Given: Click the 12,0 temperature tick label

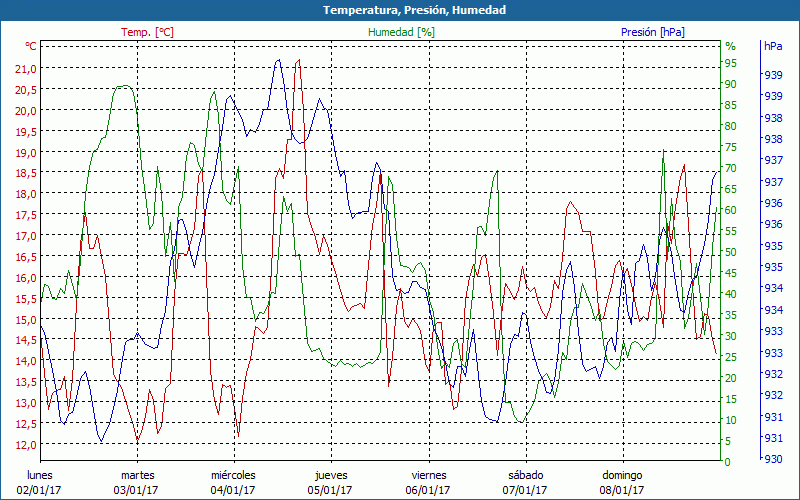Looking at the screenshot, I should click(x=26, y=444).
